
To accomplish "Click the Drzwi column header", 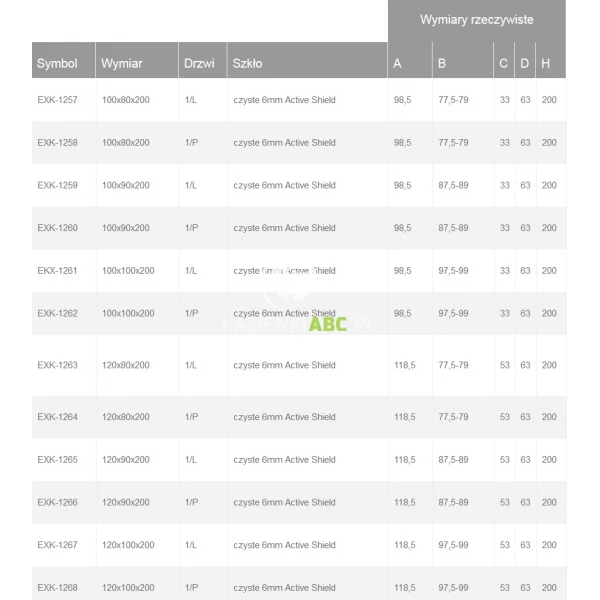I will point(198,64).
